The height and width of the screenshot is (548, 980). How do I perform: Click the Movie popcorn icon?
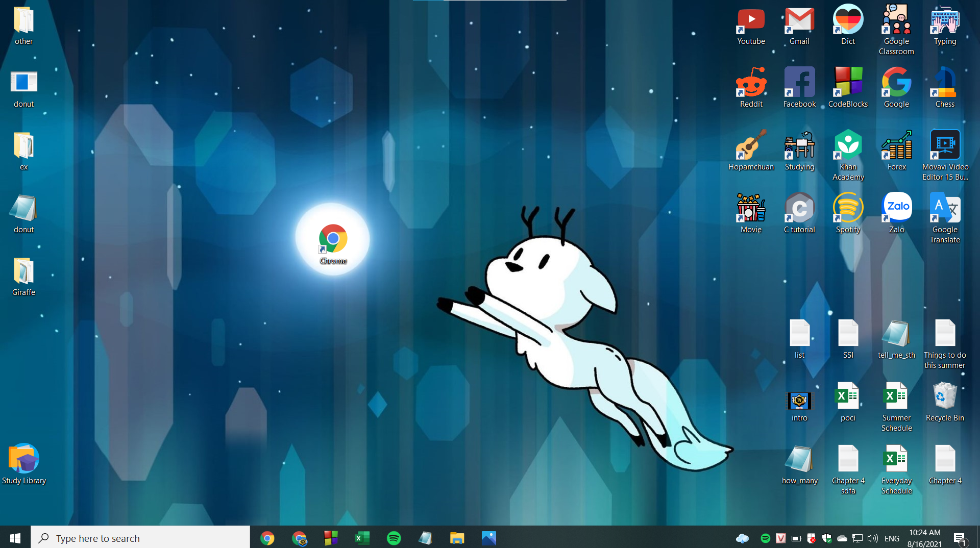(751, 208)
